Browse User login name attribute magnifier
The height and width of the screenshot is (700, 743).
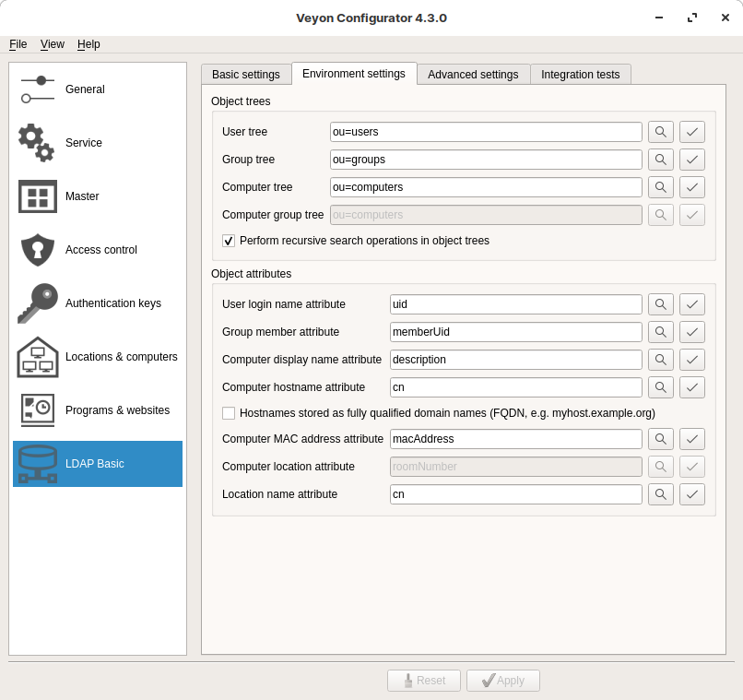(661, 304)
